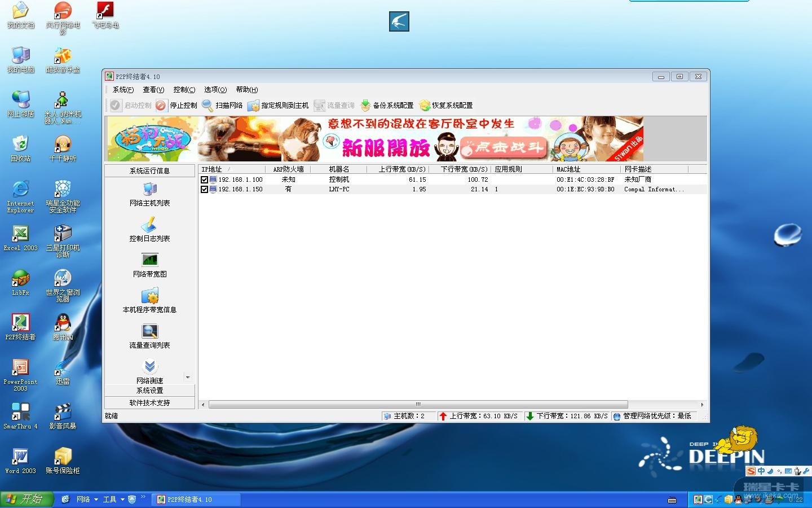
Task: Show hidden quick launch items via » chevron
Action: coord(143,497)
